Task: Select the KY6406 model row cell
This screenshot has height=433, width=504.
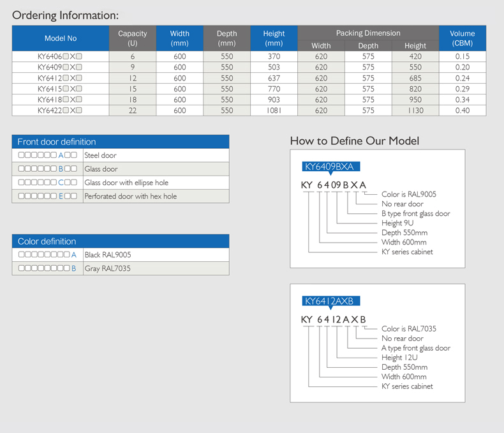Action: 61,57
